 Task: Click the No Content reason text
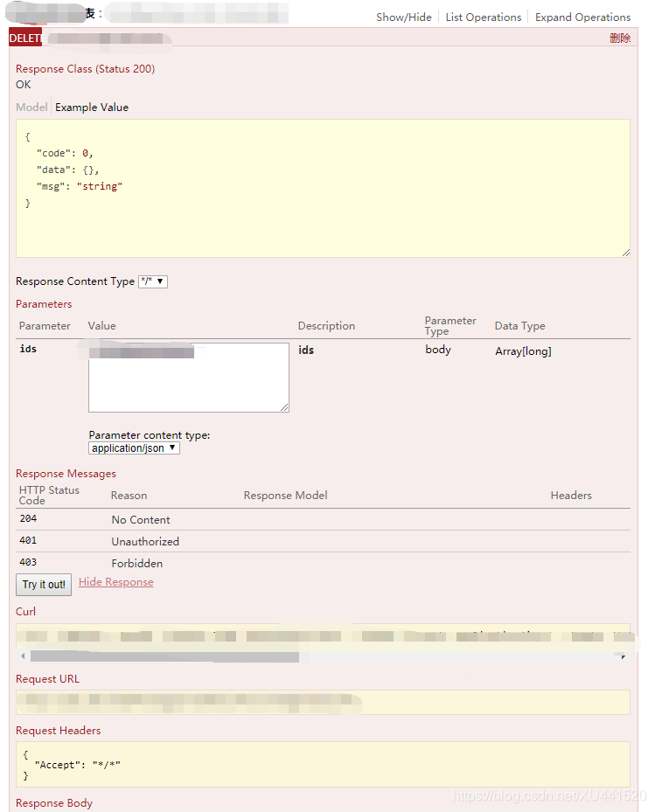tap(141, 520)
